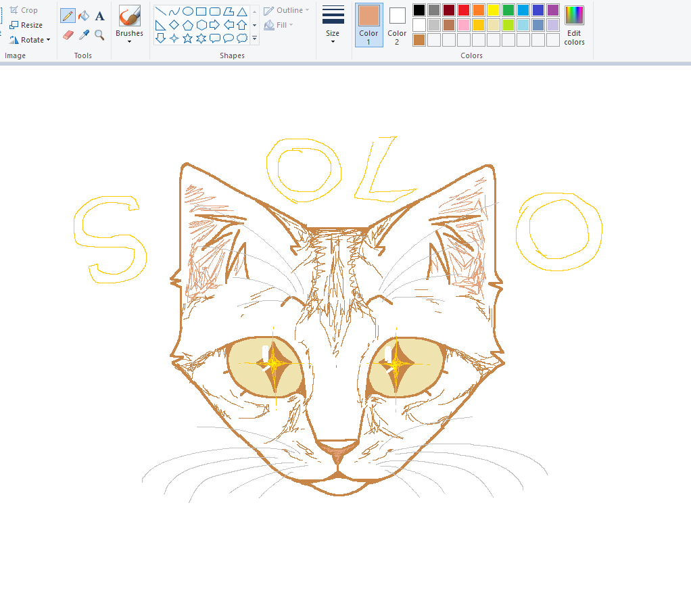Choose the five-point star shape
691x616 pixels.
(188, 39)
